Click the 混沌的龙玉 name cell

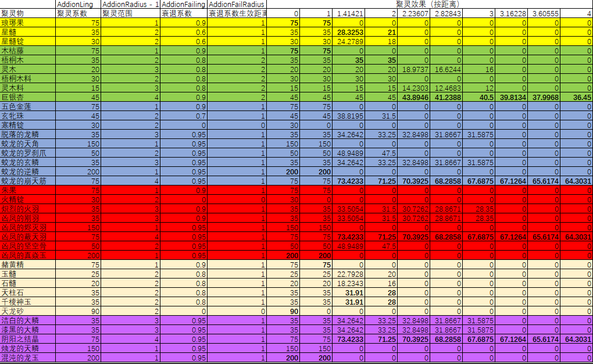27,358
